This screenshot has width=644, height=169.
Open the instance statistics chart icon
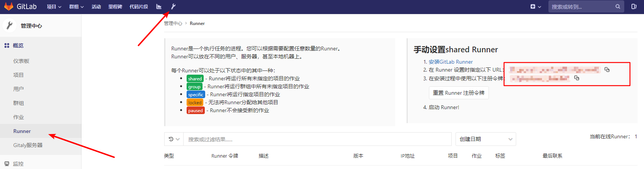tap(159, 6)
